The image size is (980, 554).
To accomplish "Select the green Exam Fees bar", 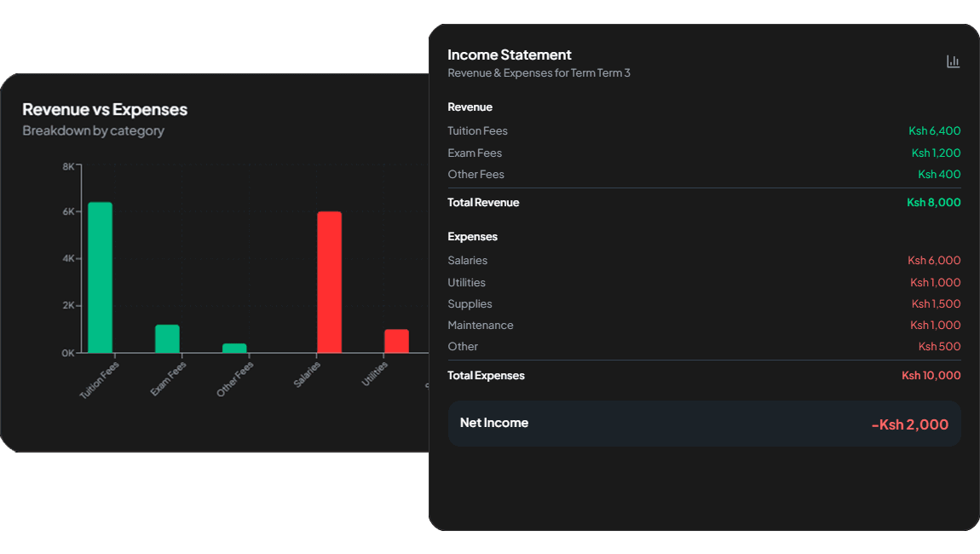I will [x=167, y=338].
